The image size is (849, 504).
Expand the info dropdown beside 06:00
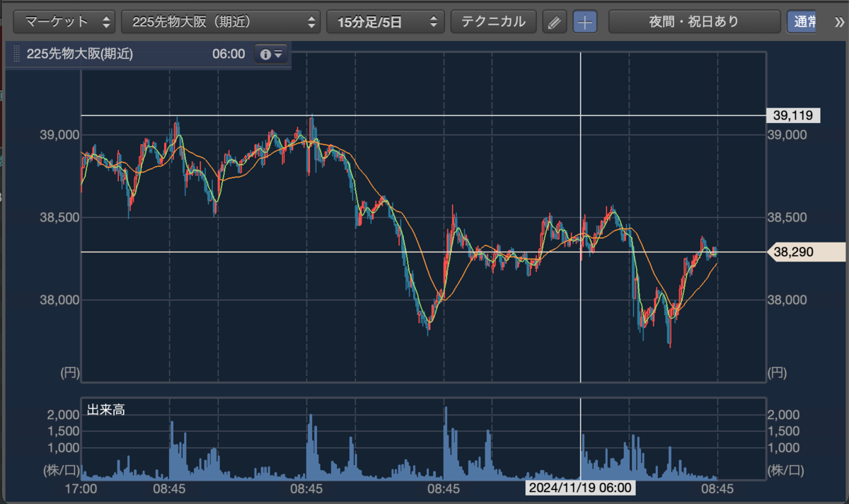(x=271, y=54)
